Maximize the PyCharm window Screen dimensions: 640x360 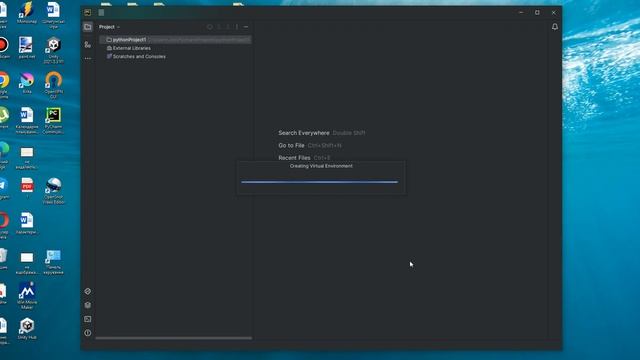537,13
